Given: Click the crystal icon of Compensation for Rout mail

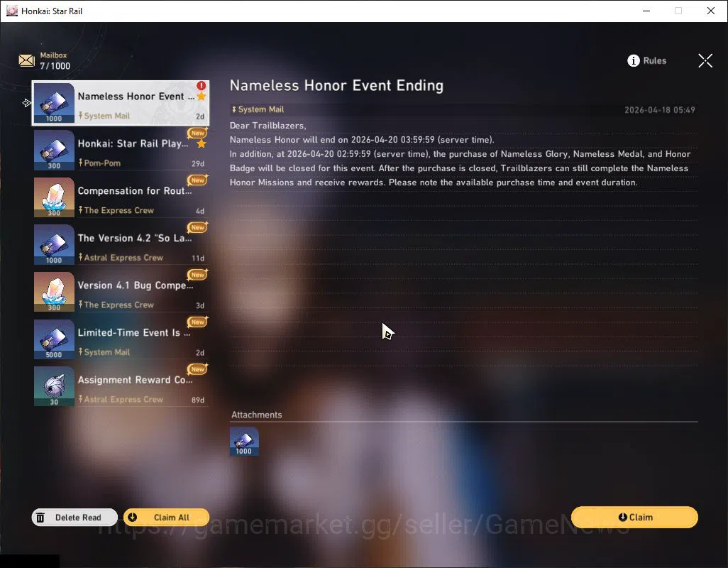Looking at the screenshot, I should (54, 197).
